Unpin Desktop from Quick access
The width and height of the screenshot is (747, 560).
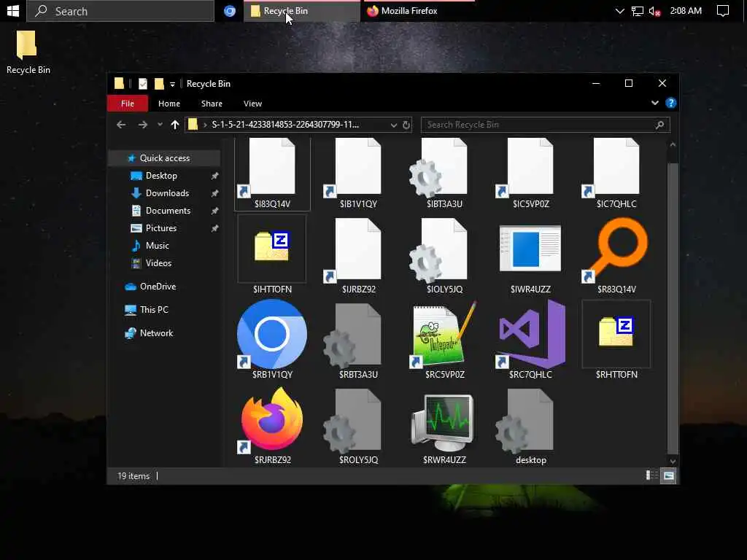pos(215,176)
